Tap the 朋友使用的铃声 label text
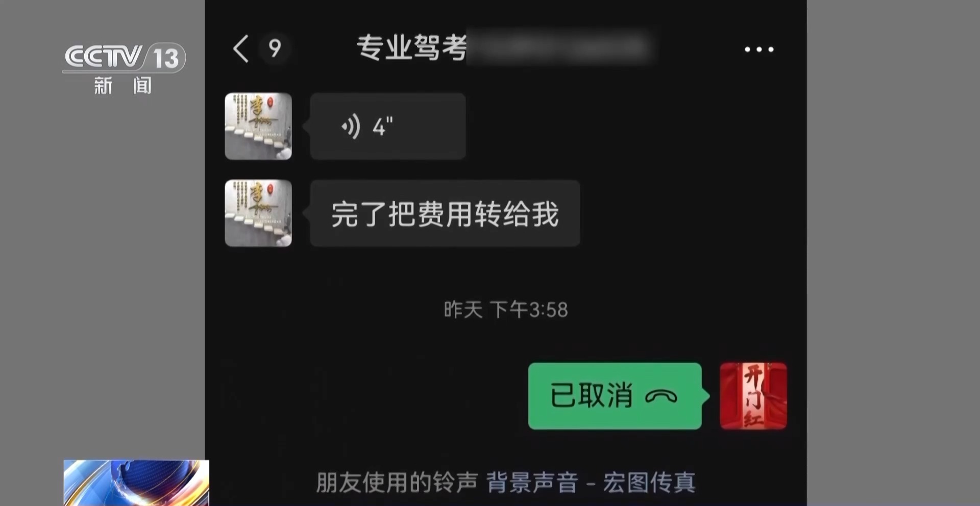This screenshot has width=980, height=506. pos(397,482)
